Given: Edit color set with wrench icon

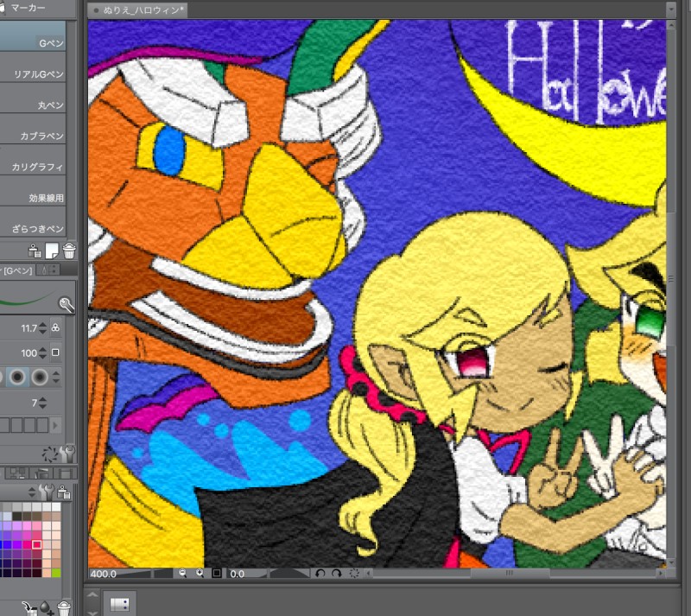Looking at the screenshot, I should [47, 492].
